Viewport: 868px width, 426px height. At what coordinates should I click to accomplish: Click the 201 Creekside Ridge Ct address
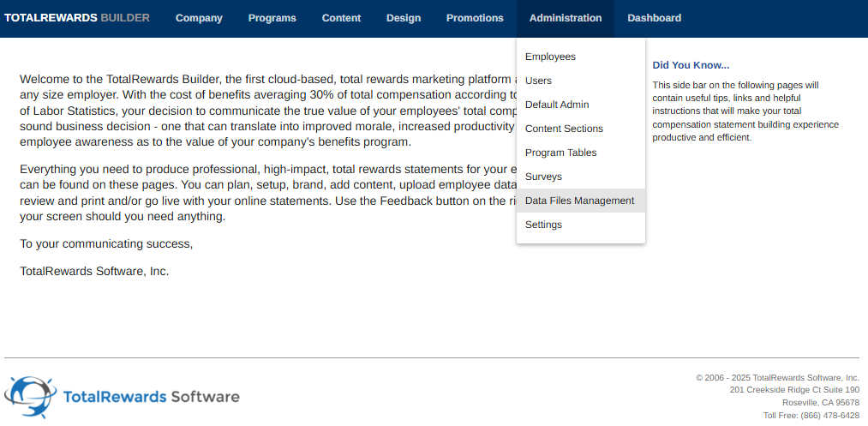tap(794, 389)
